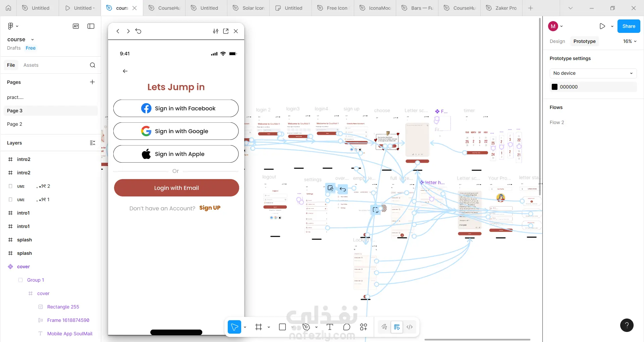Viewport: 644px width, 342px height.
Task: Toggle Dev Mode code icon
Action: [x=410, y=327]
